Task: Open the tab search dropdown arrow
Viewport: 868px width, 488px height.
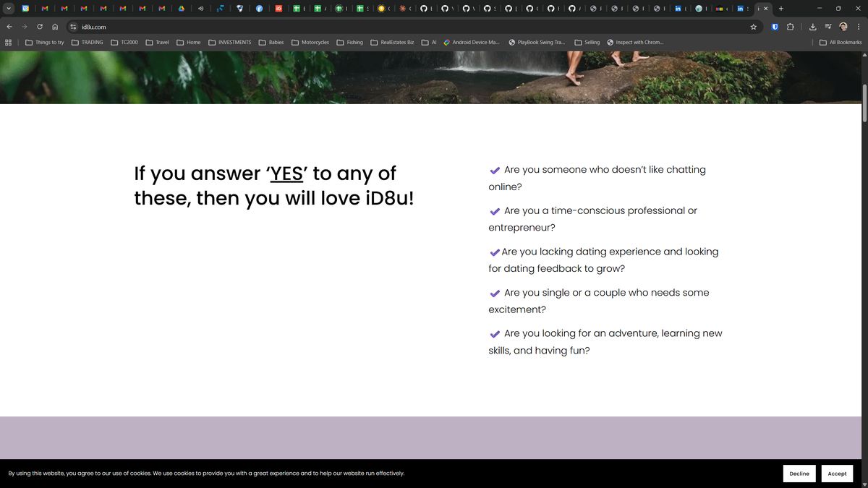Action: click(9, 9)
